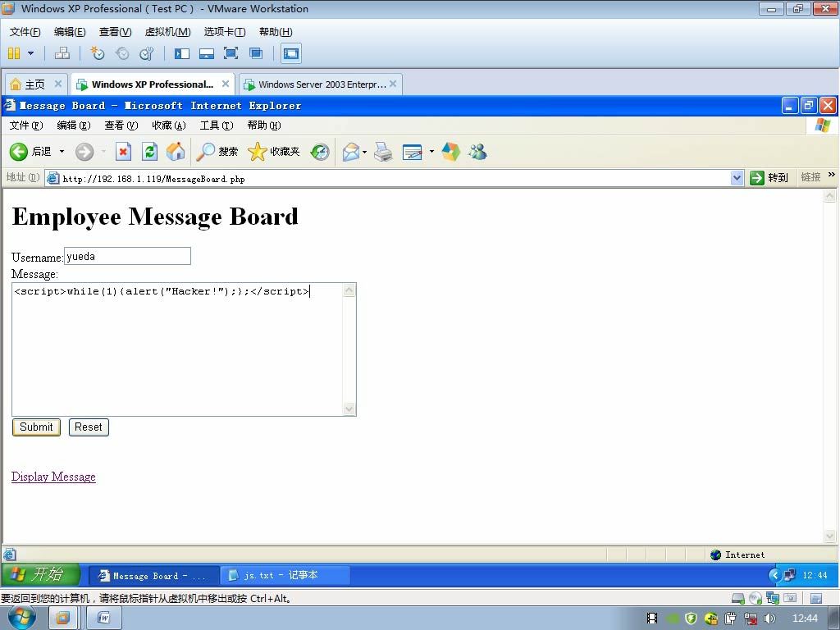Click the VMware send Ctrl+Alt+Del icon

coord(62,53)
